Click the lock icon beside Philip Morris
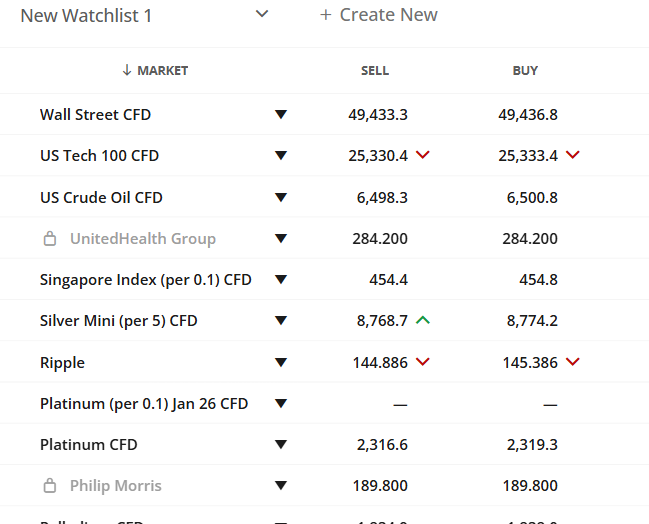 tap(49, 486)
